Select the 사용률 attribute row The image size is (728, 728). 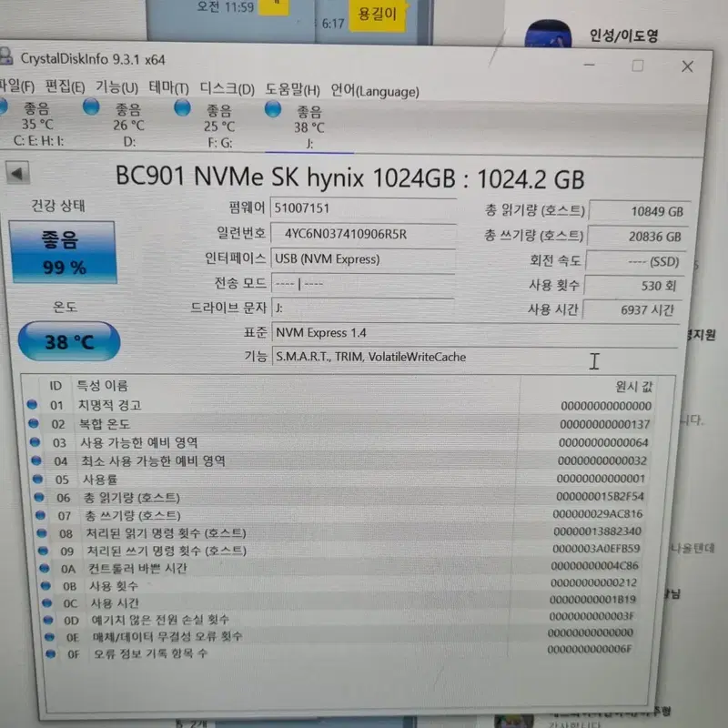pos(341,479)
